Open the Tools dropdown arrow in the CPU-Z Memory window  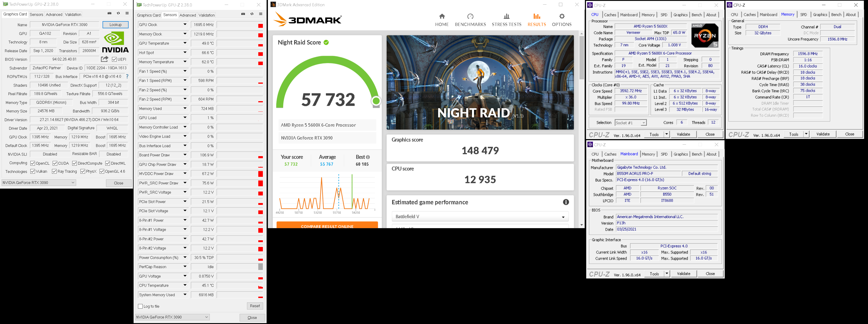pyautogui.click(x=806, y=134)
